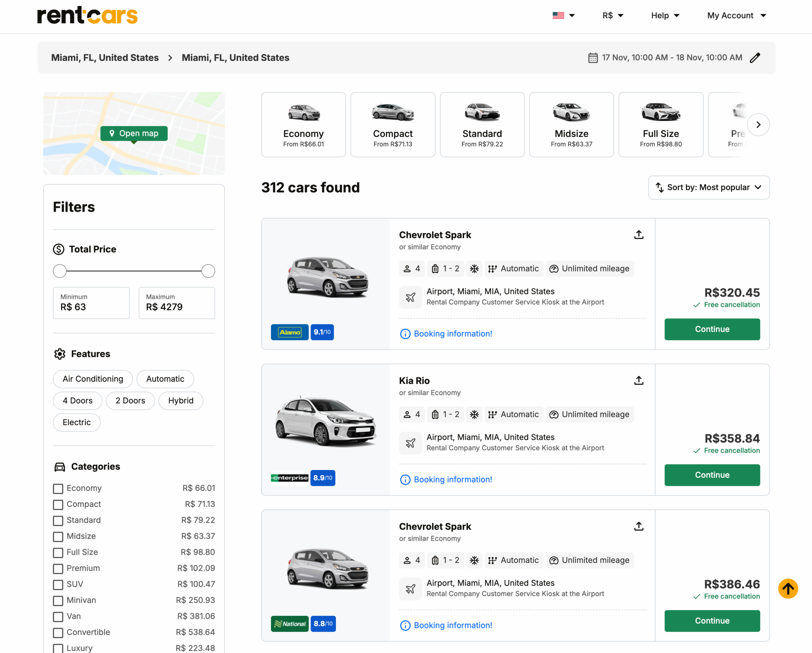The image size is (812, 653).
Task: Enable the Minivan category filter
Action: [58, 601]
